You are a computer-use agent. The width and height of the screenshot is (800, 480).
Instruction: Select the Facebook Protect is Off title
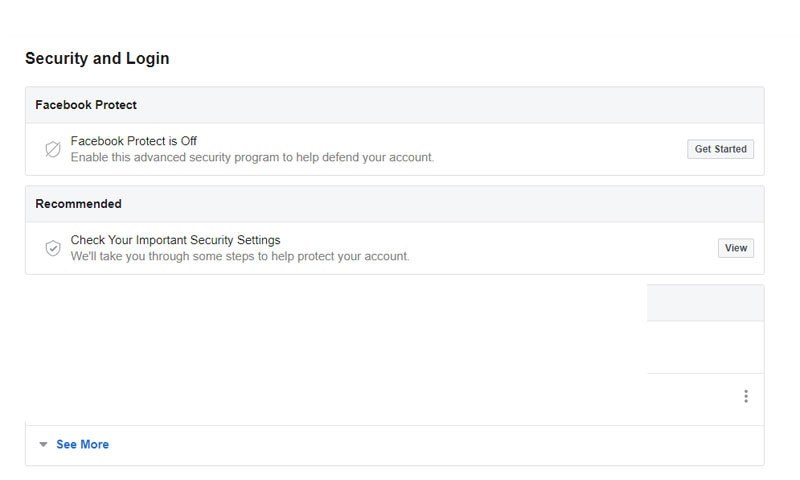(x=134, y=141)
